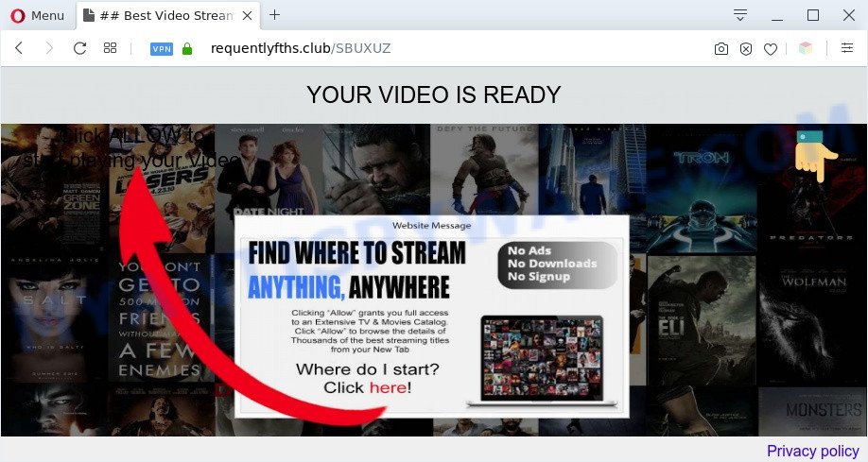Click the Wolfman movie poster
This screenshot has width=868, height=462.
pyautogui.click(x=812, y=319)
